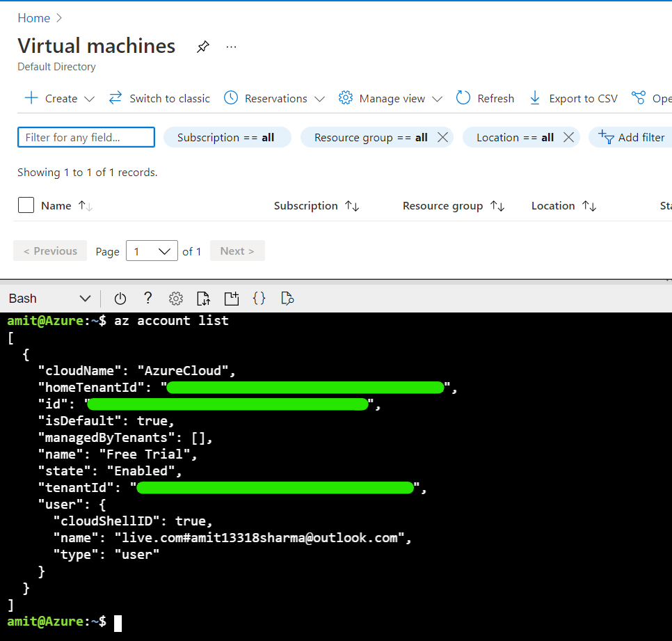Sort by Location column arrows
This screenshot has width=672, height=641.
point(589,206)
